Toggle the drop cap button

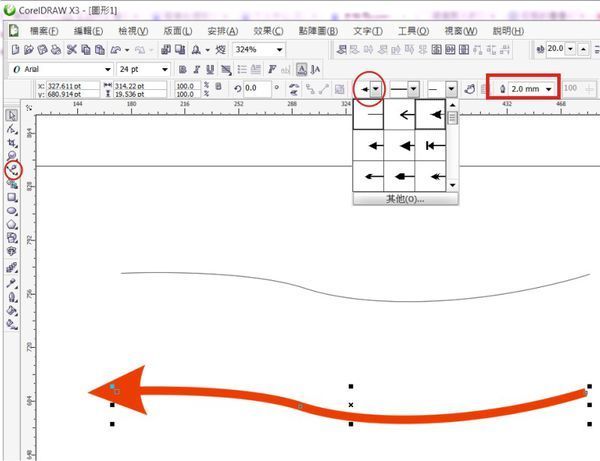click(256, 69)
